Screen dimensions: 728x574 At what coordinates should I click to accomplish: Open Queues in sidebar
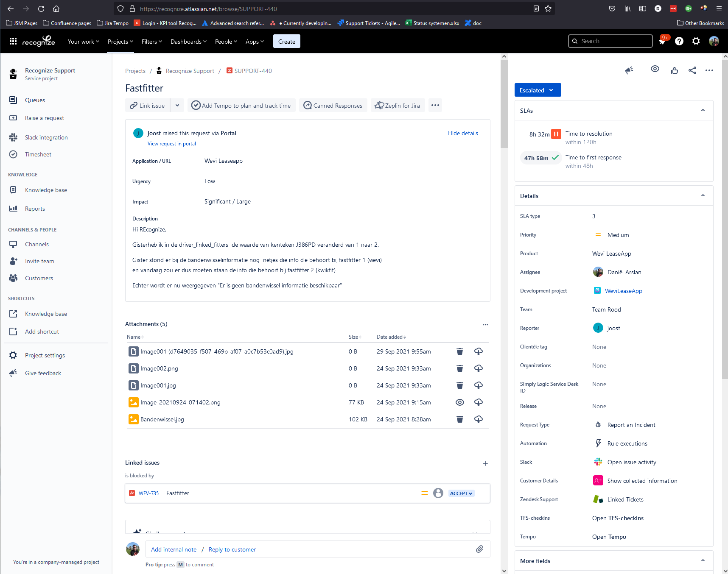click(35, 100)
